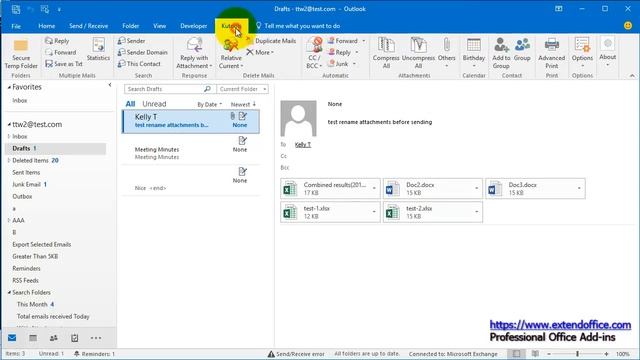This screenshot has width=640, height=360.
Task: Click Duplicate Mails button
Action: point(271,41)
